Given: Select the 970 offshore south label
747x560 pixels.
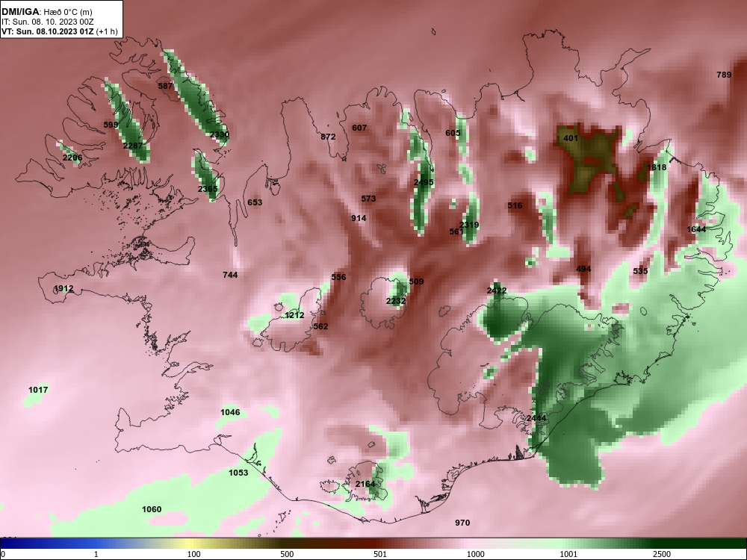Looking at the screenshot, I should click(x=462, y=523).
